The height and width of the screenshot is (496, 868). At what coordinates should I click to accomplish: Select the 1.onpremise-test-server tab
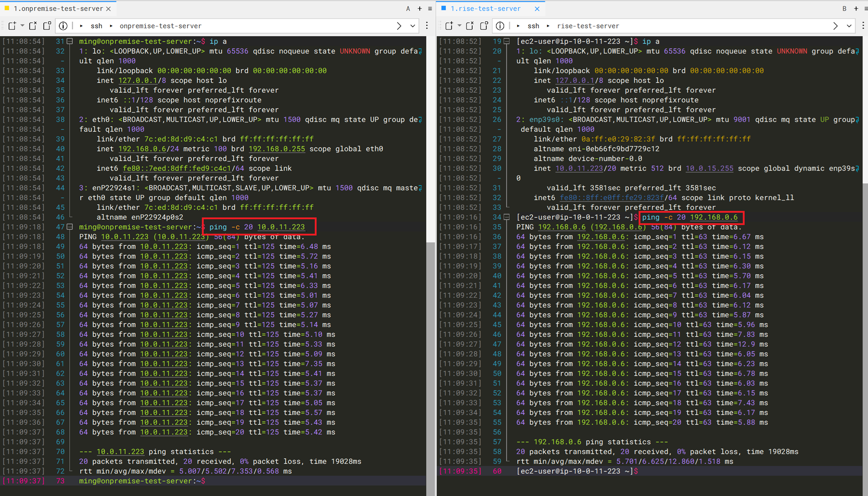click(58, 8)
